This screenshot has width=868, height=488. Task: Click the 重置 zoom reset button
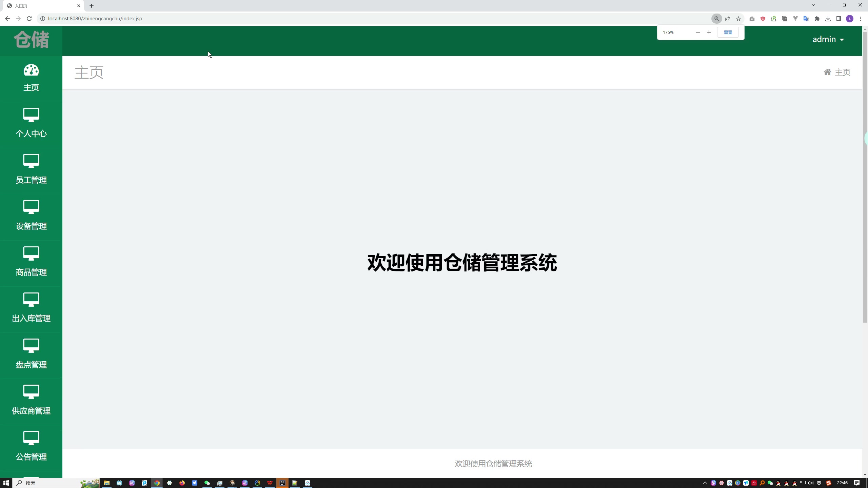coord(728,32)
